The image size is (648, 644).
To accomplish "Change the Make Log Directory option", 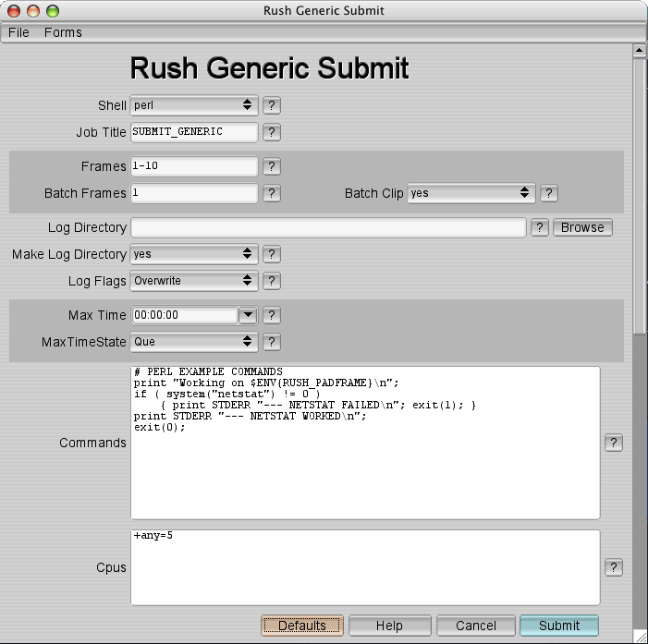I will pyautogui.click(x=194, y=254).
